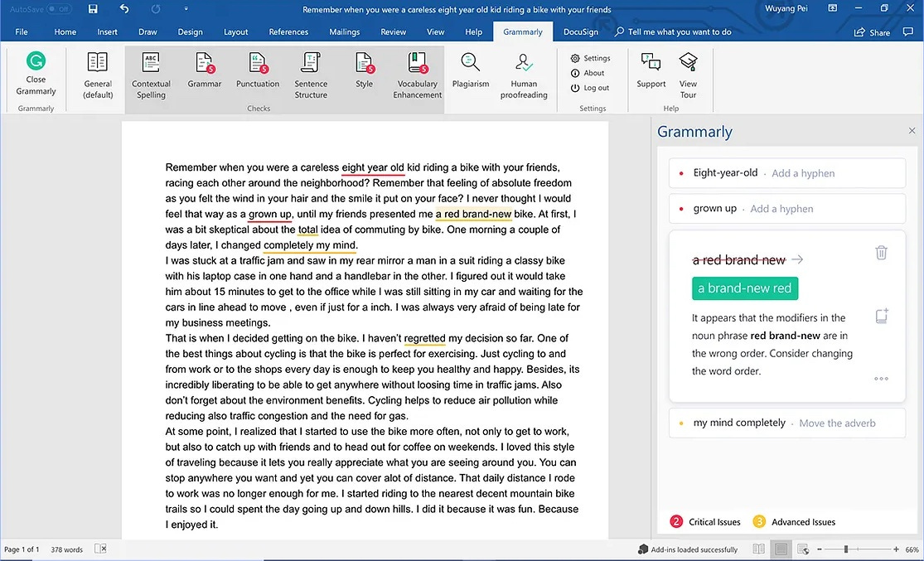Open the DocuSign tab
Screen dimensions: 924x561
pos(580,31)
